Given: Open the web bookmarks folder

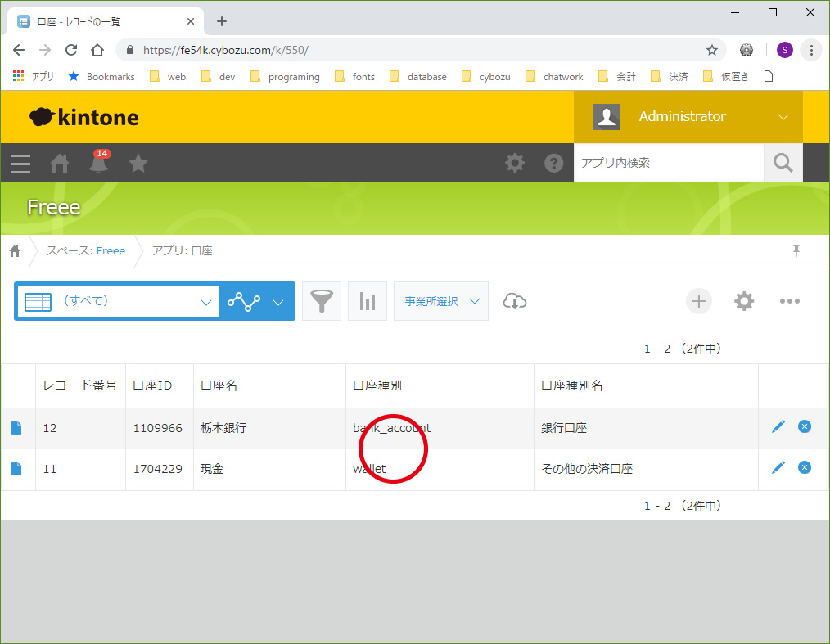Looking at the screenshot, I should point(168,77).
